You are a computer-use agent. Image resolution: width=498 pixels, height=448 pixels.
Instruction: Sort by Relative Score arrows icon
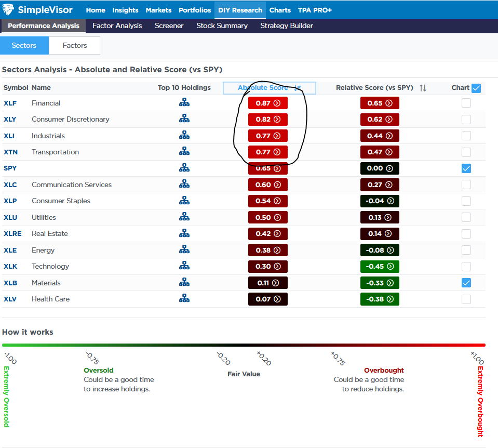click(423, 88)
